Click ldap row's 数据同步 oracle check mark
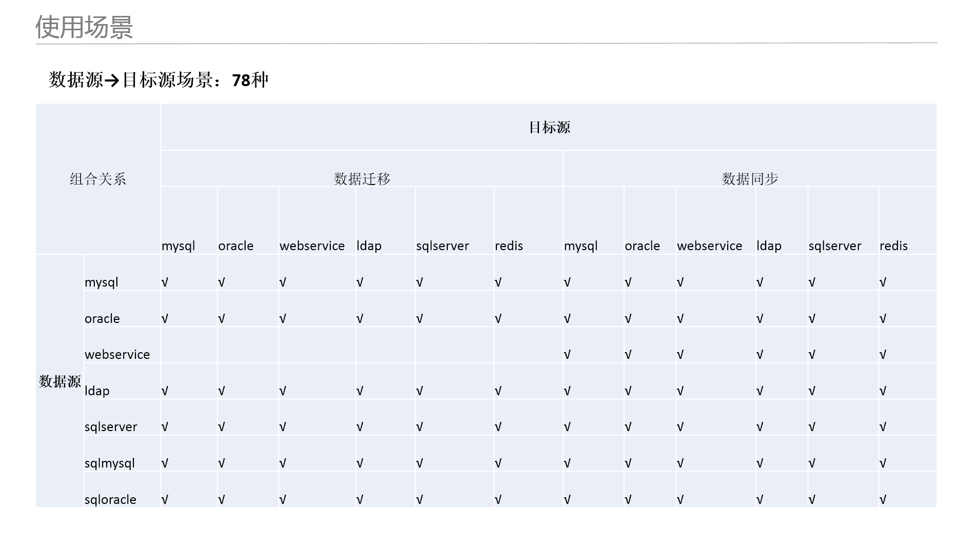Image resolution: width=980 pixels, height=548 pixels. click(628, 391)
